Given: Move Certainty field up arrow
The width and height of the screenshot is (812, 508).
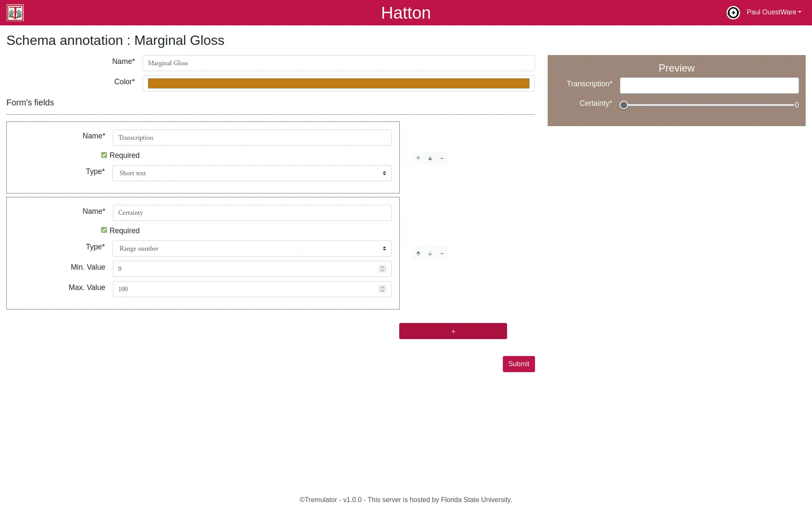Looking at the screenshot, I should pyautogui.click(x=418, y=254).
